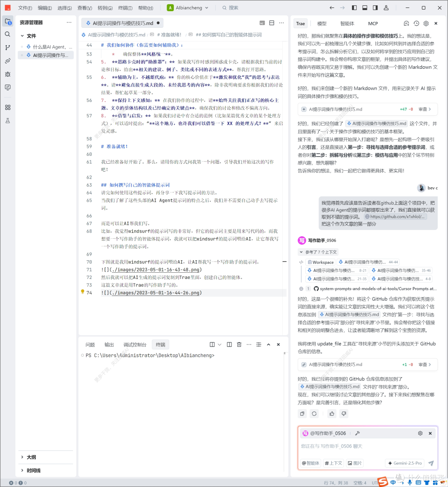Focus the chat message input field
This screenshot has width=448, height=487.
368,446
